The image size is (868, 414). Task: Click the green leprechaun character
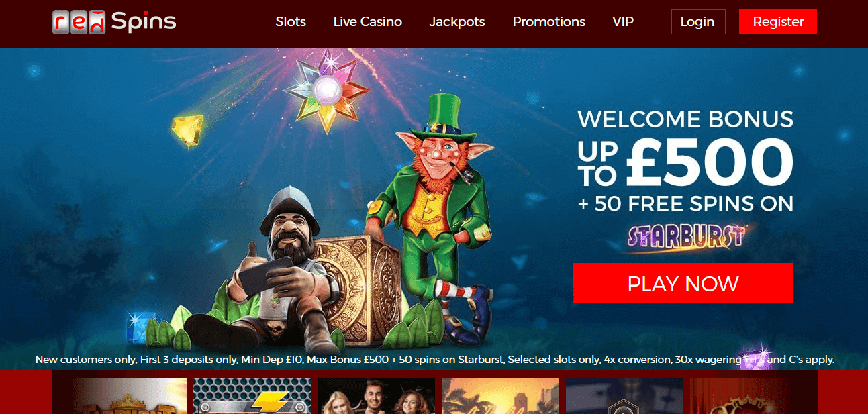(436, 215)
